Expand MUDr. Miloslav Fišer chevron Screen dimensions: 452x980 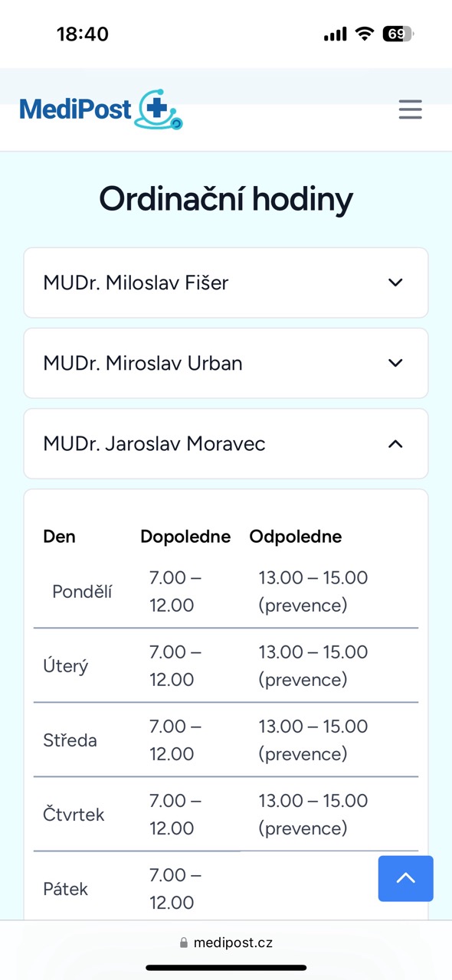[x=395, y=283]
